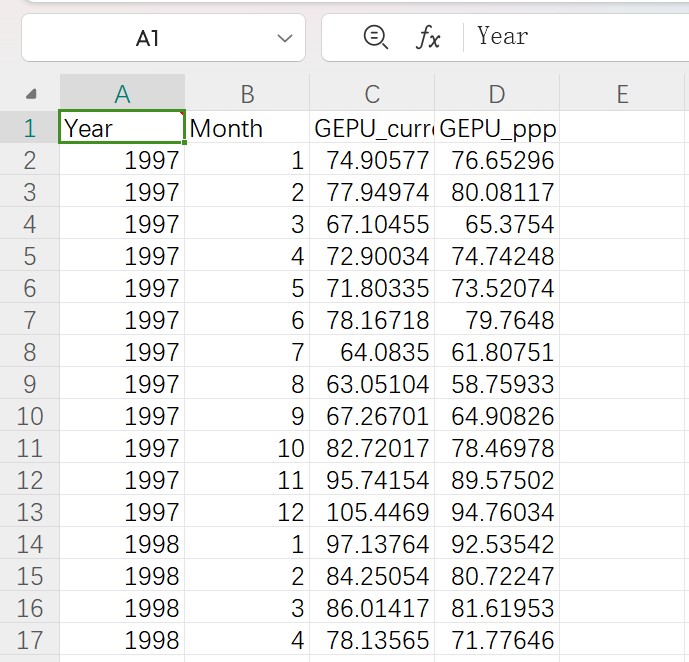Image resolution: width=689 pixels, height=662 pixels.
Task: Click the Name Box showing A1
Action: pyautogui.click(x=148, y=39)
